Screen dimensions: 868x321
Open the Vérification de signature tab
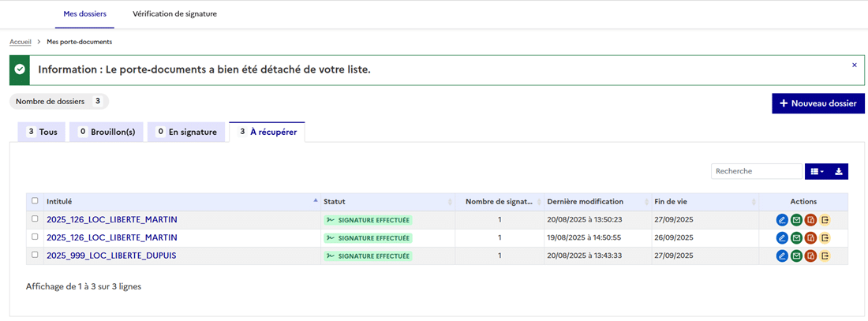pos(174,14)
